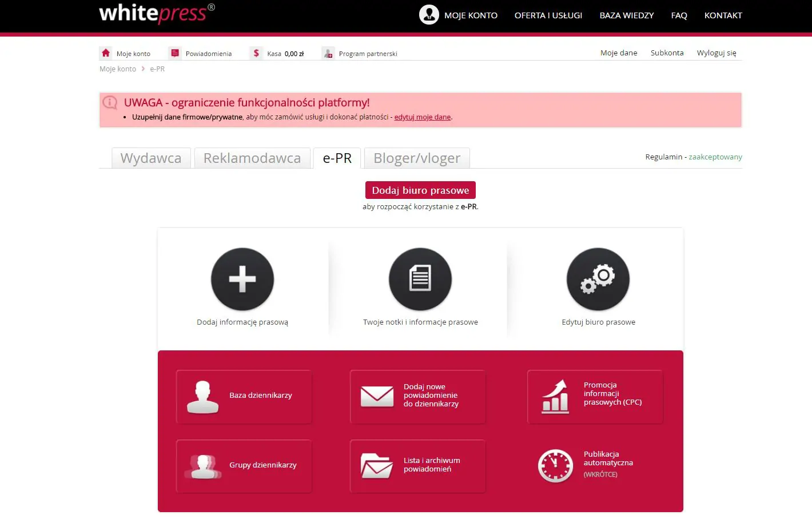Click the document circle icon for press notes

pos(420,279)
